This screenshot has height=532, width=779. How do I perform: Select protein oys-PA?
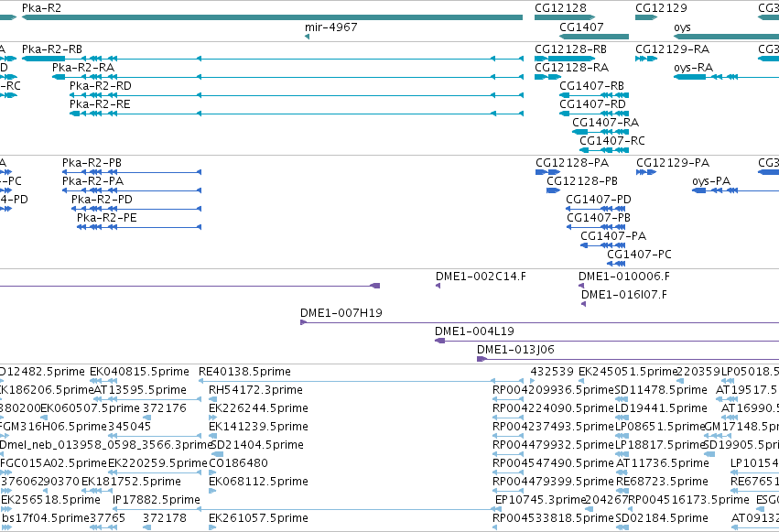735,190
